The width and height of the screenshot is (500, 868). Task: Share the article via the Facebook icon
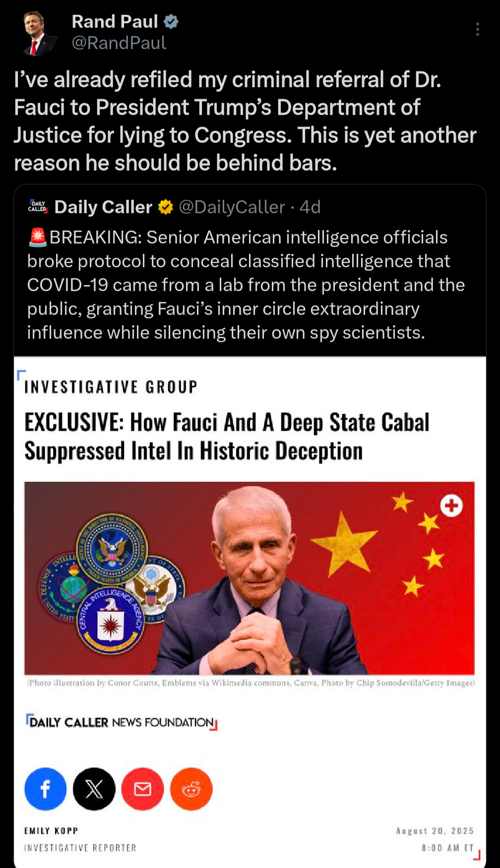[x=45, y=789]
